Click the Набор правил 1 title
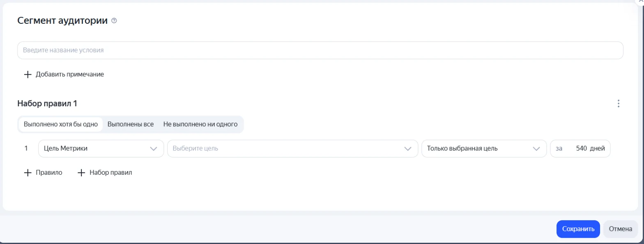Image resolution: width=644 pixels, height=244 pixels. click(x=47, y=104)
